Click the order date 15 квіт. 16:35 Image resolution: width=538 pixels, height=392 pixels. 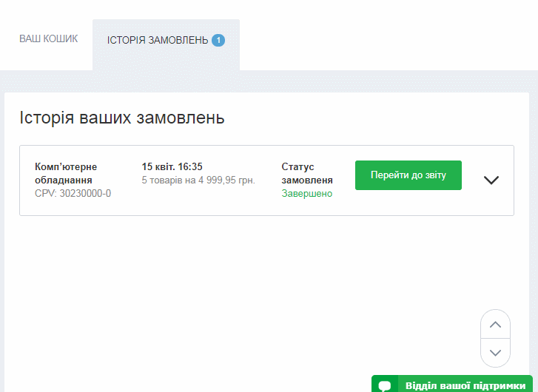point(172,166)
